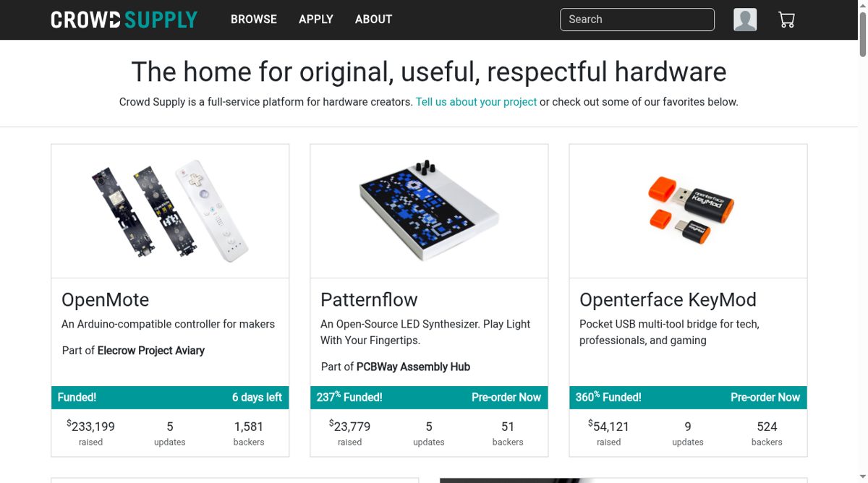
Task: Open the Patternflow project title
Action: pyautogui.click(x=369, y=299)
